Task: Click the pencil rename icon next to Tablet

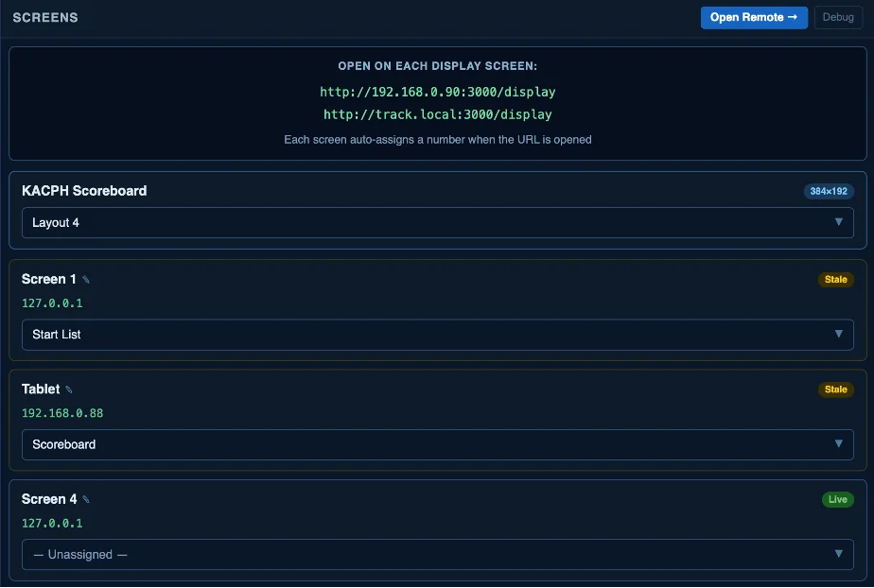Action: 68,389
